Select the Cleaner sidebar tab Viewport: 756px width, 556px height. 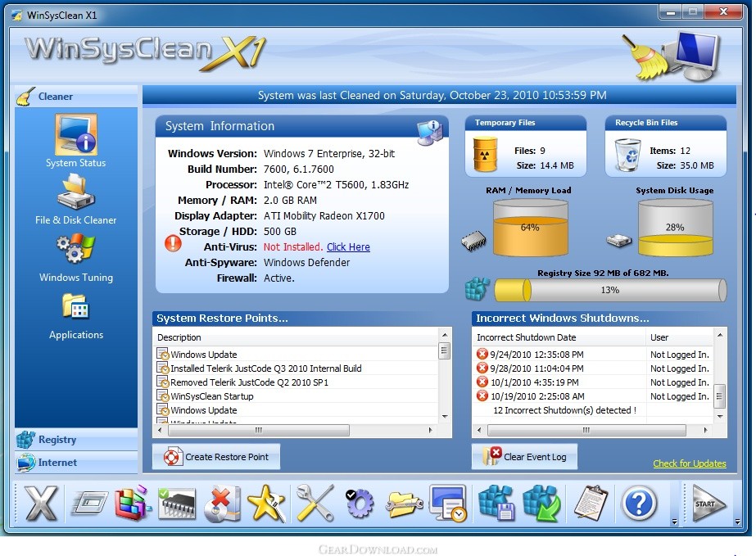(56, 97)
